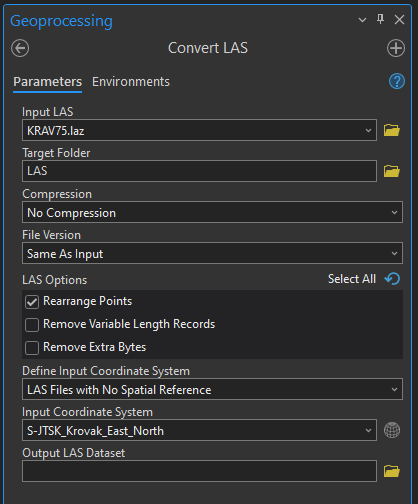Expand the Input LAS dropdown showing KRAV75.laz

click(x=368, y=130)
